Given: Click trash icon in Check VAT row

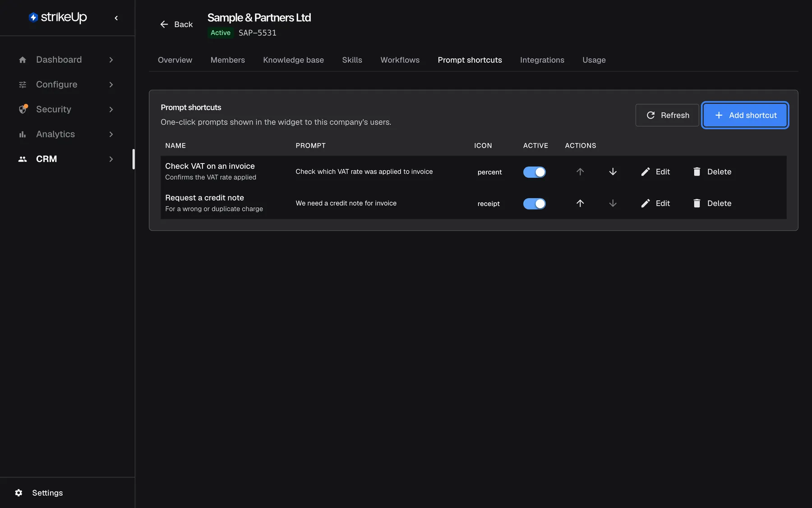Looking at the screenshot, I should 697,172.
